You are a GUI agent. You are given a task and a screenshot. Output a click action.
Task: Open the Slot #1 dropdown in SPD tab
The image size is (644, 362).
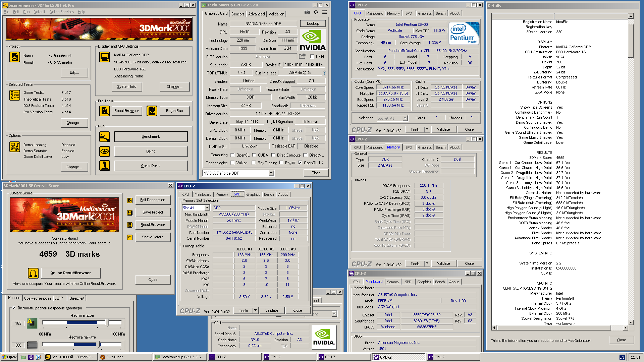[207, 208]
